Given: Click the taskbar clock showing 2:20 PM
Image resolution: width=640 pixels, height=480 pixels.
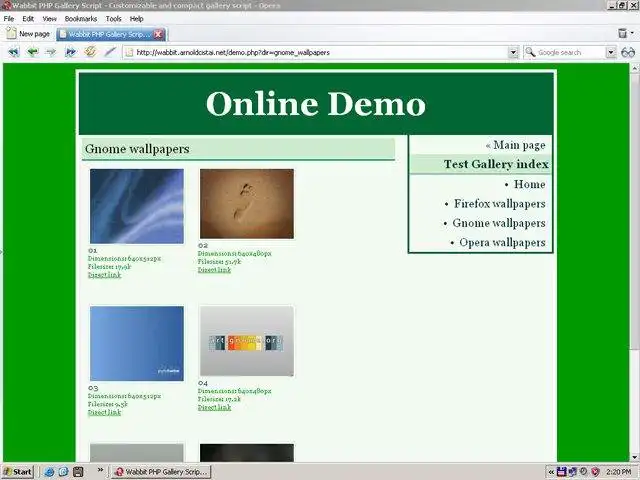Looking at the screenshot, I should 618,472.
